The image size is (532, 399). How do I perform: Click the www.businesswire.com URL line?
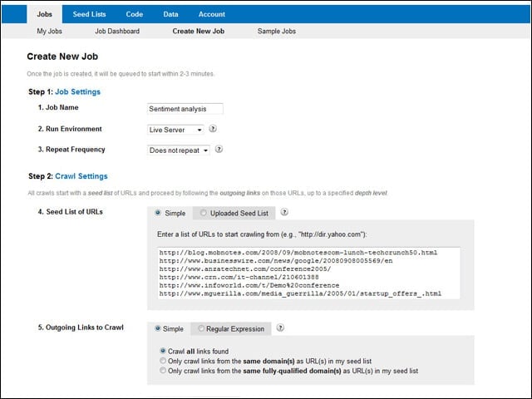[x=276, y=261]
